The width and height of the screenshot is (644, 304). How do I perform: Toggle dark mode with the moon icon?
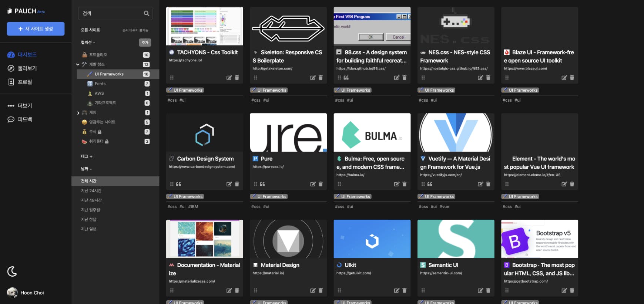click(x=12, y=271)
